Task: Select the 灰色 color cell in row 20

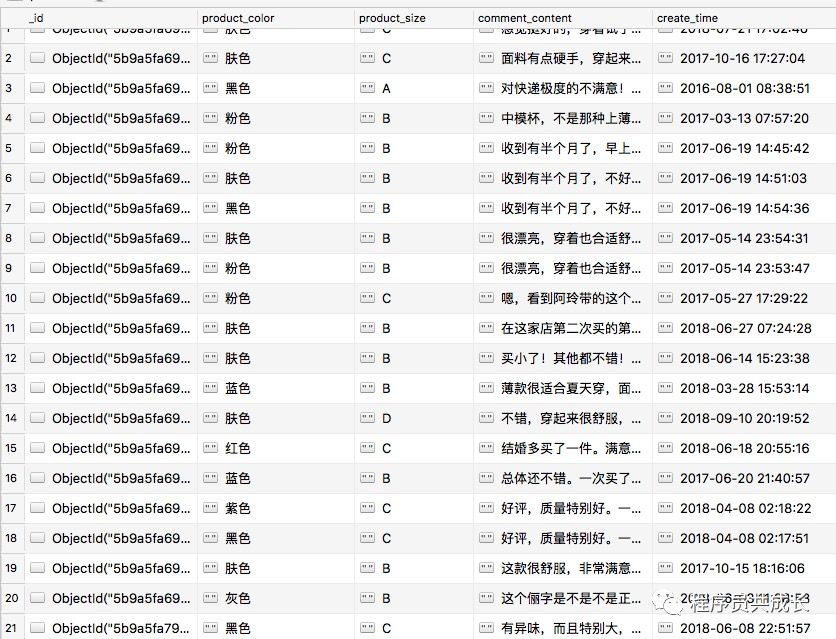Action: coord(276,598)
